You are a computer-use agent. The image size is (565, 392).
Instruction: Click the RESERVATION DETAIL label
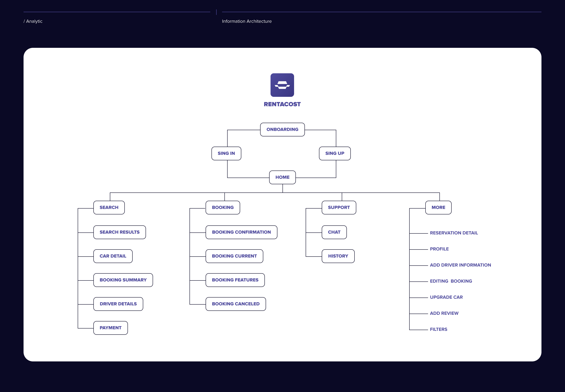454,233
